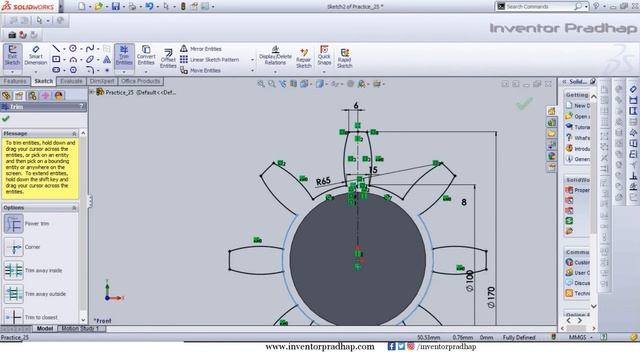
Task: Activate the Trim Entities tool
Action: point(124,56)
